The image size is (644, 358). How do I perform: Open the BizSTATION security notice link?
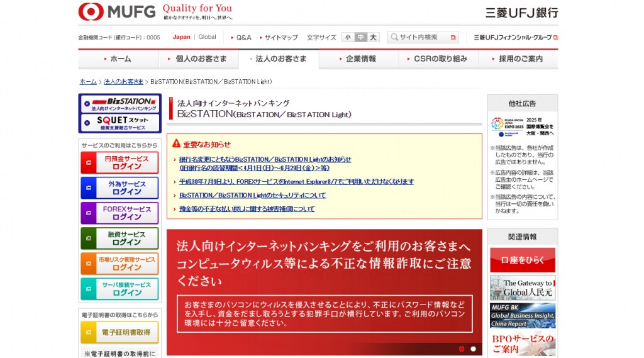tap(252, 195)
